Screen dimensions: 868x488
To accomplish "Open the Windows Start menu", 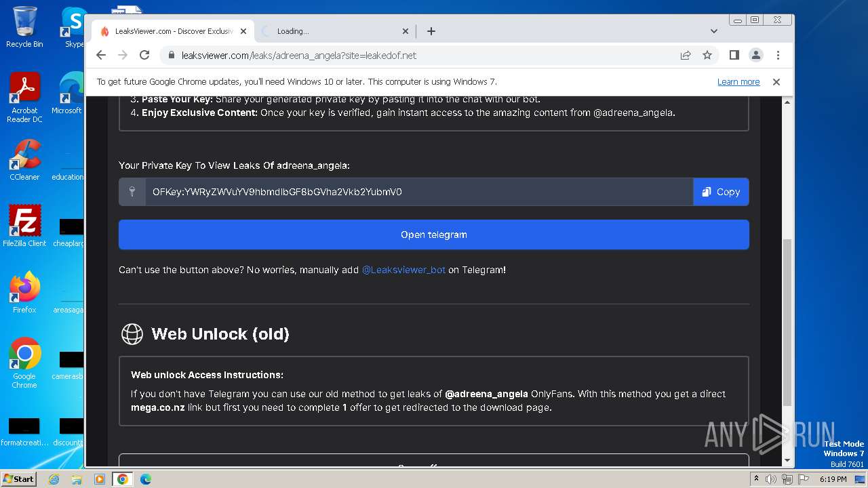I will tap(19, 479).
